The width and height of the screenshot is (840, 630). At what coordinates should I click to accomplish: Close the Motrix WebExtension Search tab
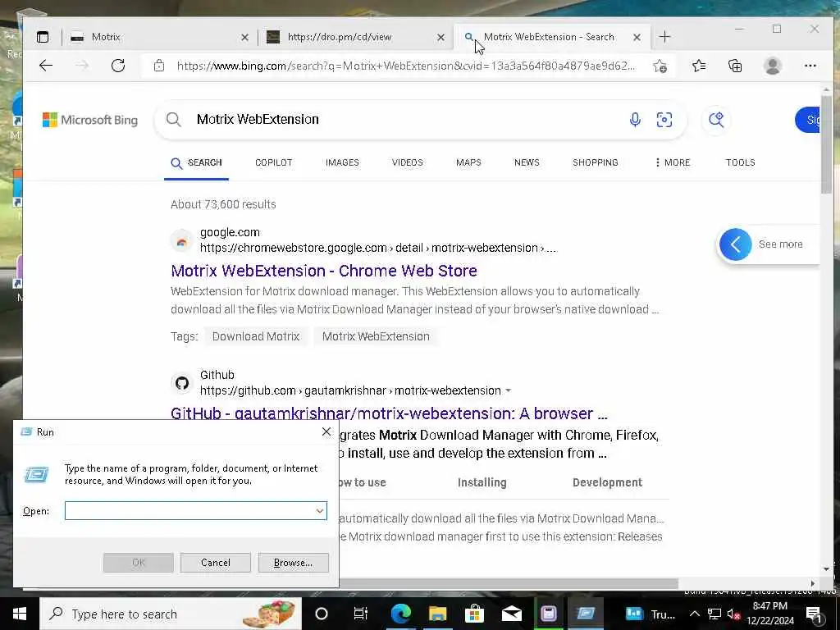[637, 37]
